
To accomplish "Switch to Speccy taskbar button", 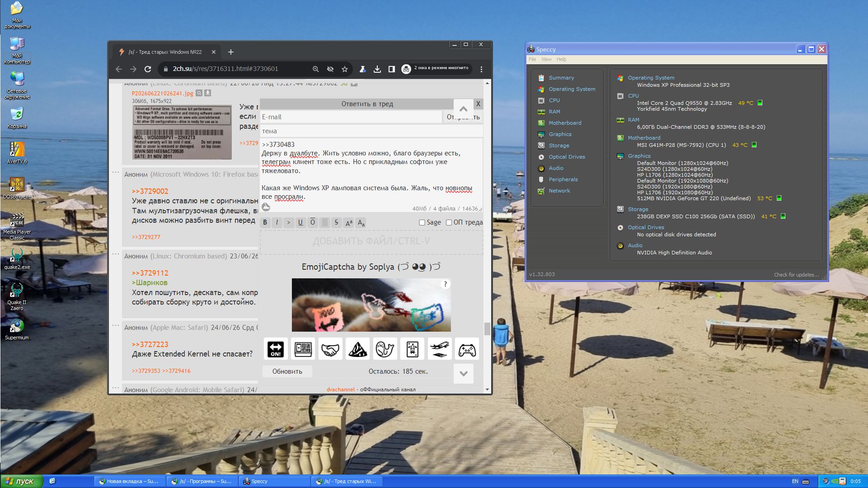I will [x=274, y=481].
